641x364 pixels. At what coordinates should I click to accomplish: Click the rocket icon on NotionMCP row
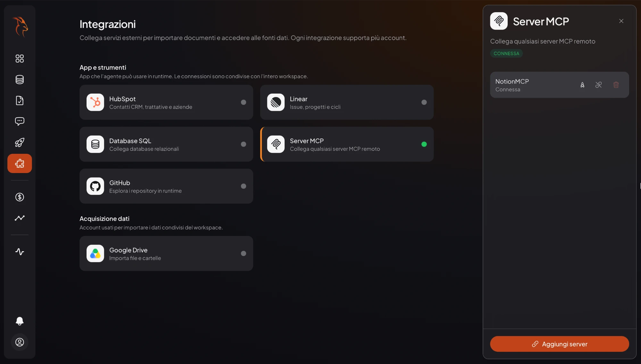click(x=582, y=85)
